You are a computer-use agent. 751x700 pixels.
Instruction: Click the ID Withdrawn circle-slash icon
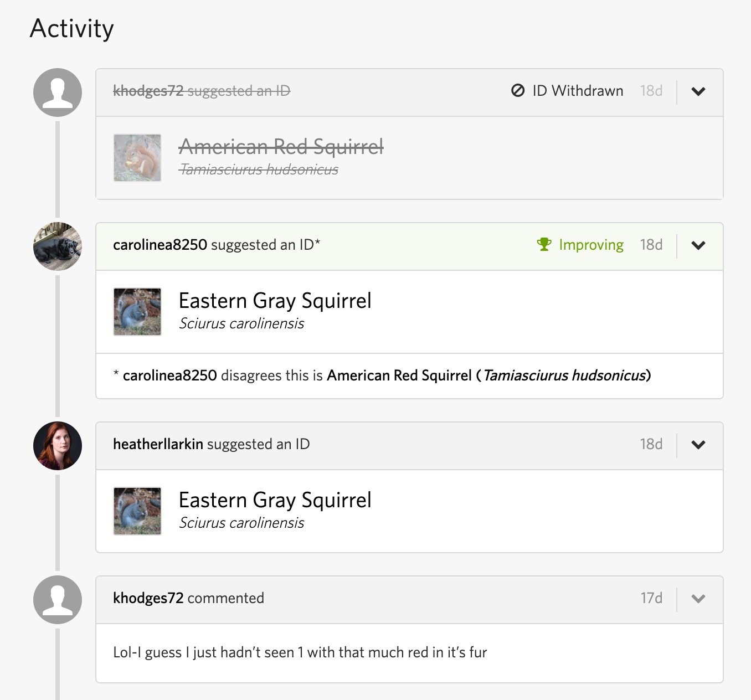pos(518,91)
